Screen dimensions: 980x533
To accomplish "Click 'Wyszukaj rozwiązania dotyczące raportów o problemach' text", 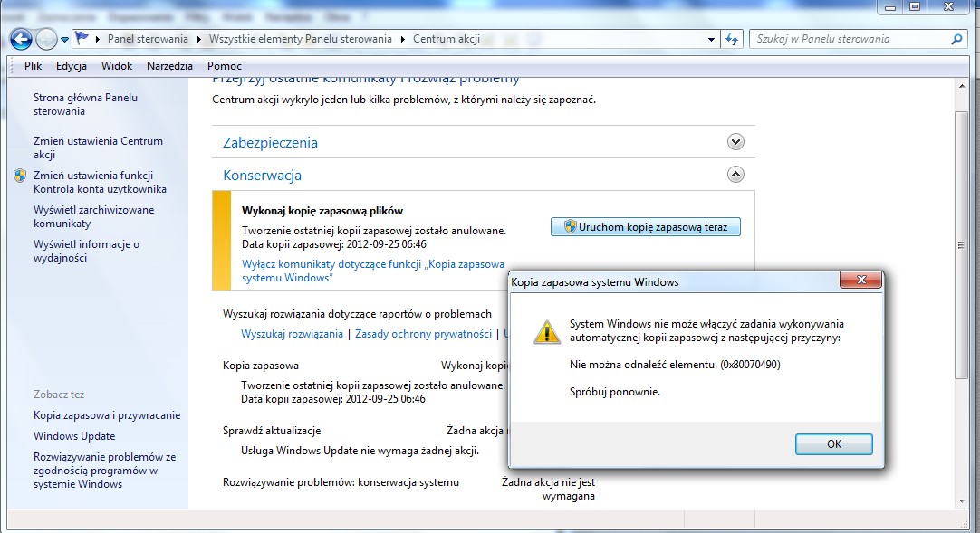I will point(357,314).
